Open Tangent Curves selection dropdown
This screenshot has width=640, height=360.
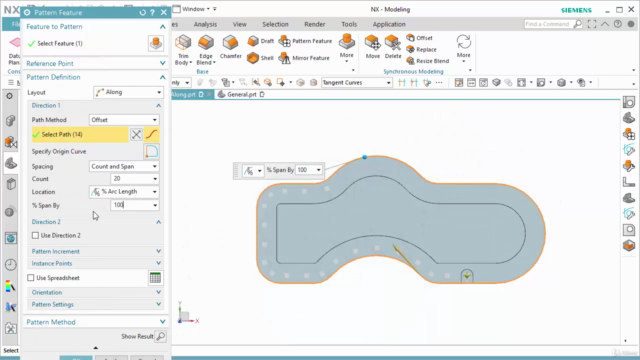356,82
